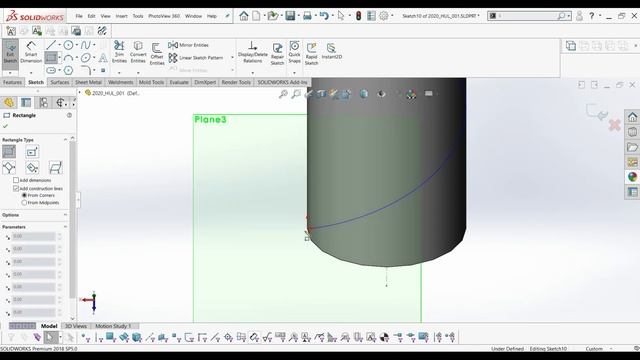Screen dimensions: 640x360
Task: Select the Slot sketch tool
Action: coord(51,70)
